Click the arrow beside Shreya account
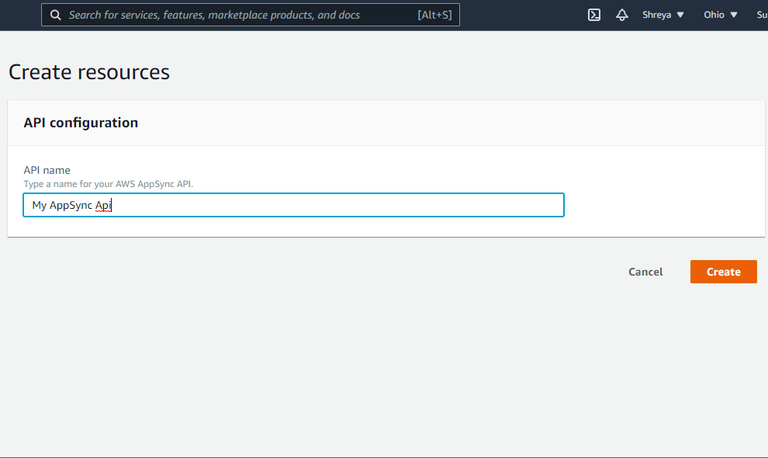Image resolution: width=768 pixels, height=458 pixels. point(681,16)
